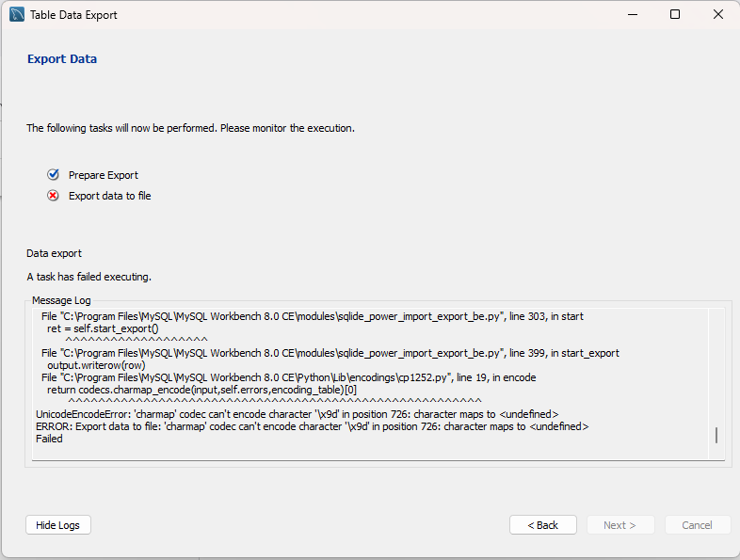The image size is (740, 560).
Task: Hide the message logs
Action: 58,525
